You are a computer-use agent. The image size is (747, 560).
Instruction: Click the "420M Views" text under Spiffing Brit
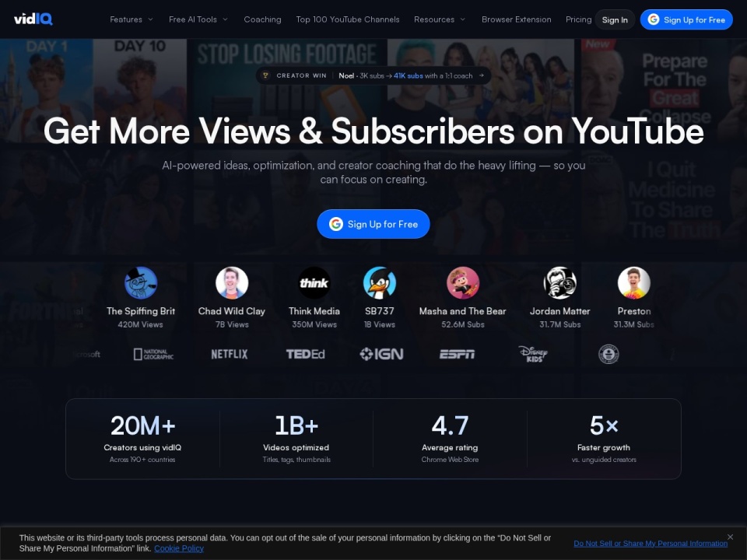click(140, 325)
